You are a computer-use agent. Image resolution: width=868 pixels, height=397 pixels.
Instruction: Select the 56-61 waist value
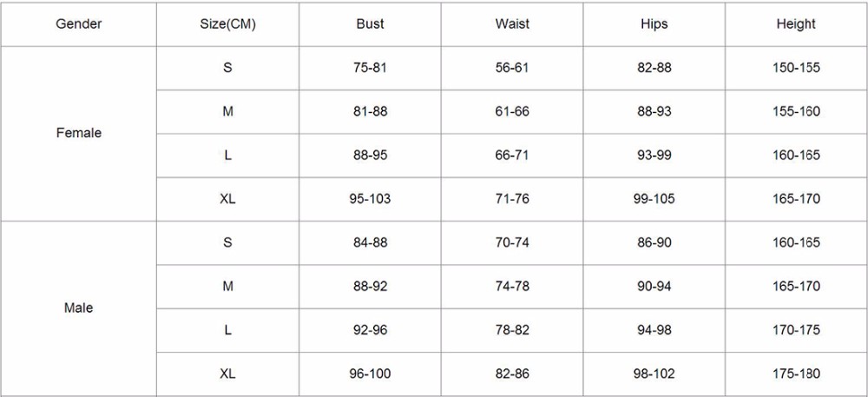tap(512, 68)
